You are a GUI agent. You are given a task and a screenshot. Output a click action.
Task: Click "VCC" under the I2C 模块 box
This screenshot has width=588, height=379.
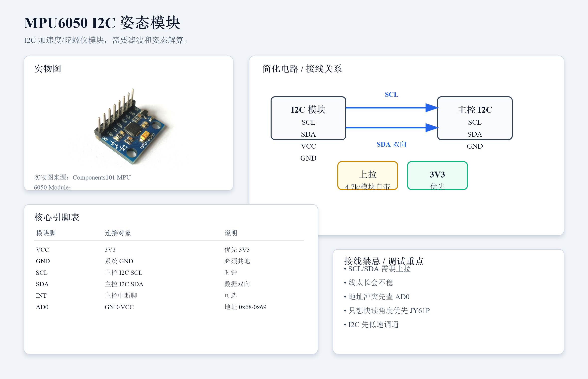[x=308, y=146]
